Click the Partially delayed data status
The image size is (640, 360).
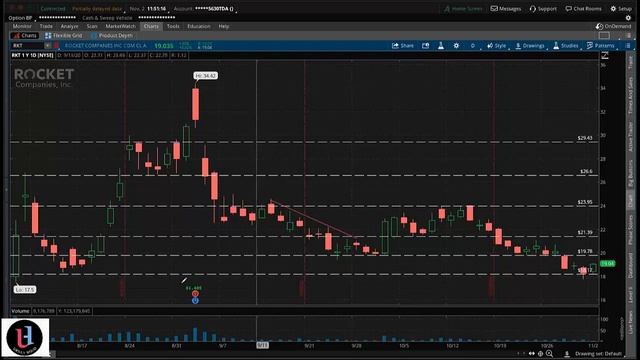click(x=97, y=9)
